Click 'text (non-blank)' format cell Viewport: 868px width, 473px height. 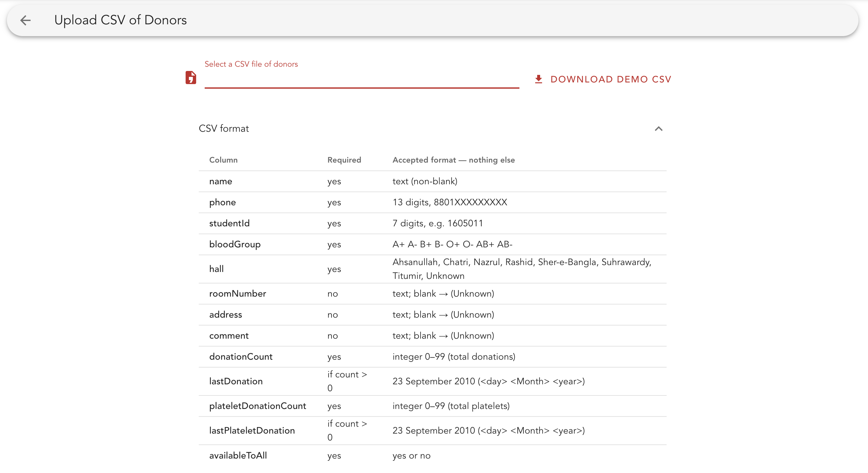pos(424,181)
